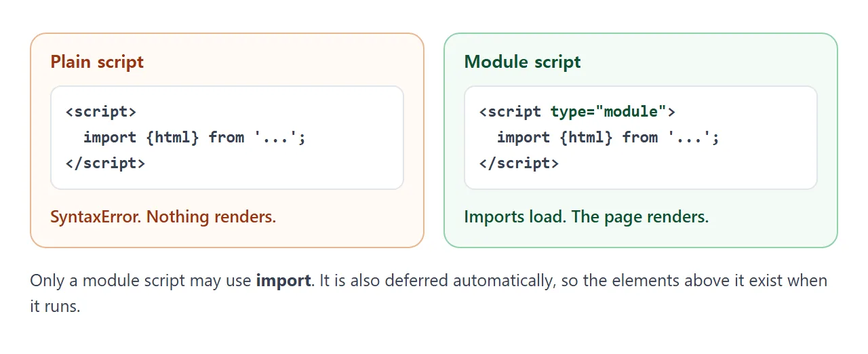Click the '<script type="module">' line
868x354 pixels.
coord(577,111)
